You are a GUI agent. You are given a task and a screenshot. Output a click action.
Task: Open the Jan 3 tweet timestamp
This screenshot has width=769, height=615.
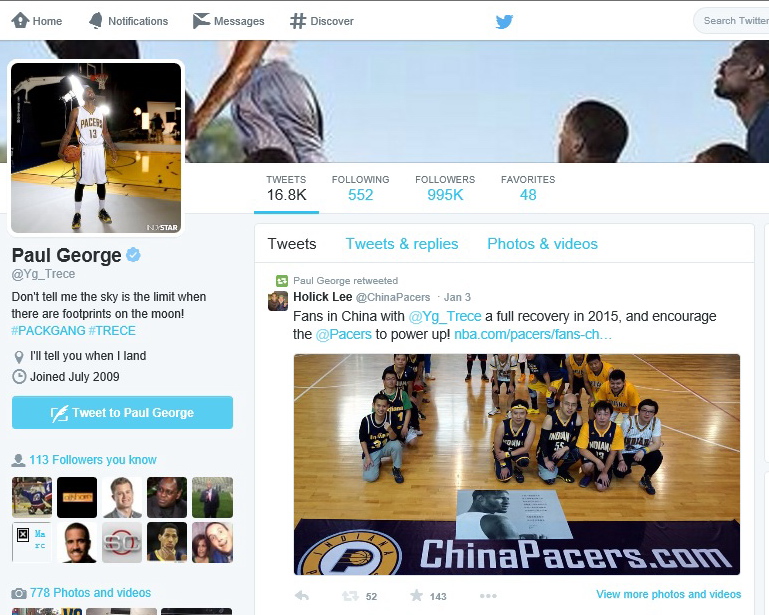point(457,297)
